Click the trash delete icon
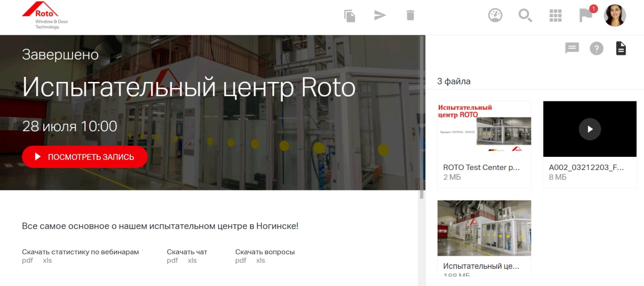This screenshot has width=644, height=286. 411,16
